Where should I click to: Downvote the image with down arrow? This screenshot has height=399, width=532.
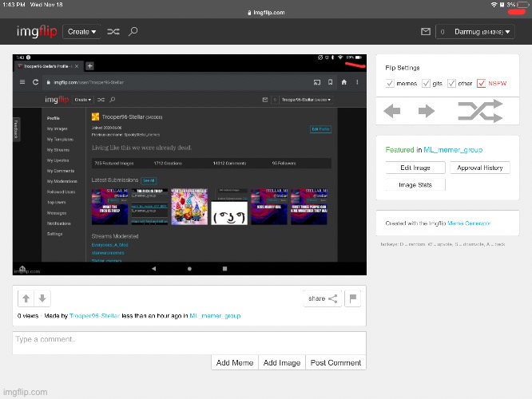click(x=42, y=298)
